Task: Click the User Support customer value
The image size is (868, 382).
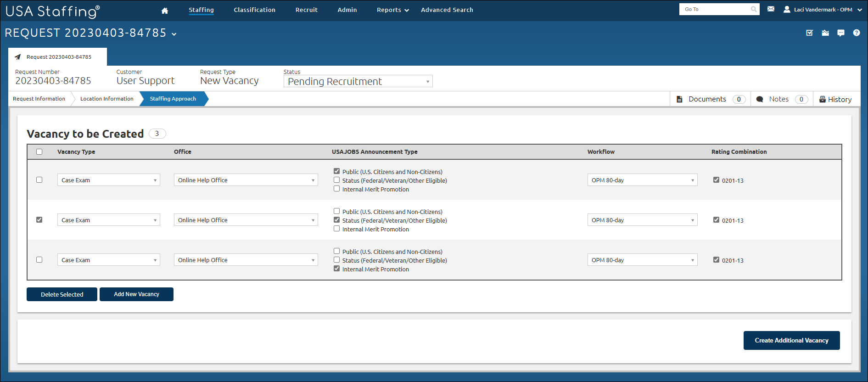Action: point(146,81)
